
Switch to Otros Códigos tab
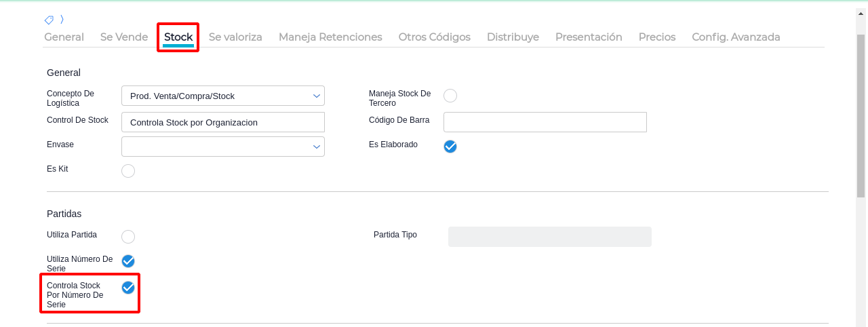point(434,37)
